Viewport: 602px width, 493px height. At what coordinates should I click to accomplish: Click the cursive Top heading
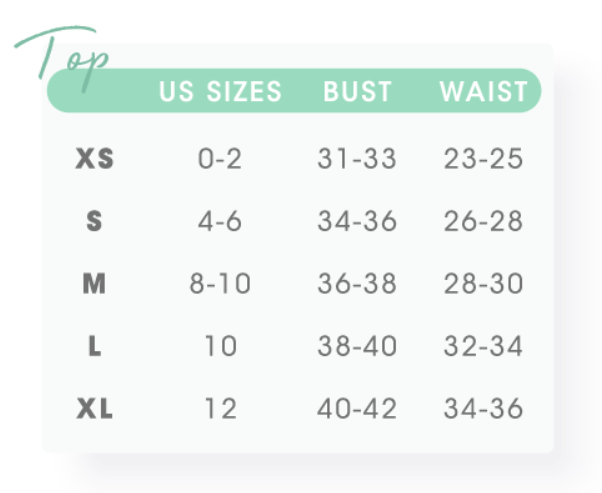click(x=62, y=59)
